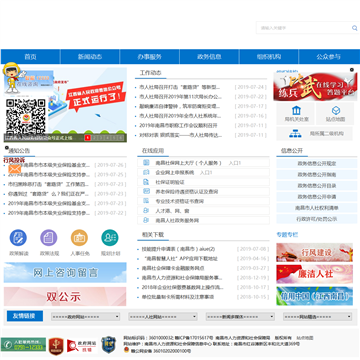Click icon beside 养老保险待遇资格认证 entry
360x360 pixels.
tap(146, 191)
